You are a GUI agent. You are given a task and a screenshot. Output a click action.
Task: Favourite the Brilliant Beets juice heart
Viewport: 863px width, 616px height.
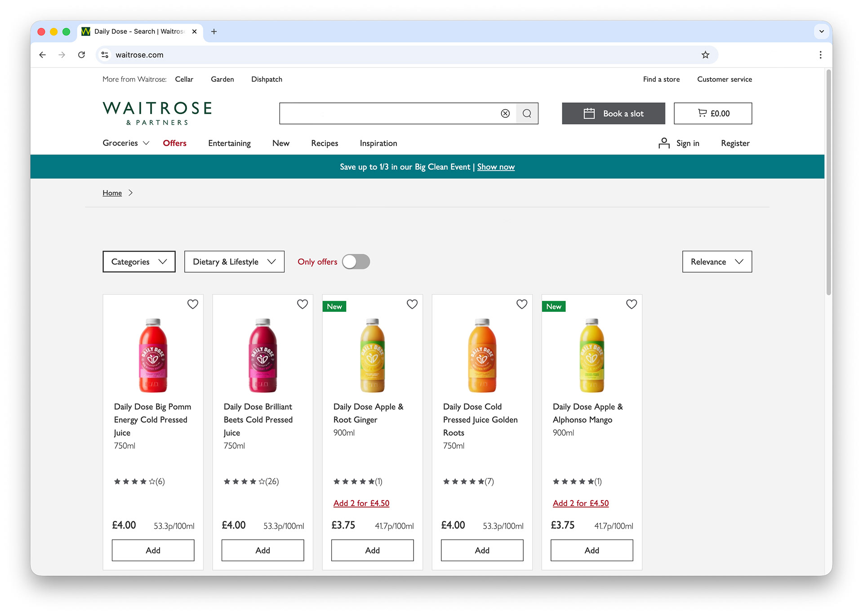tap(302, 304)
